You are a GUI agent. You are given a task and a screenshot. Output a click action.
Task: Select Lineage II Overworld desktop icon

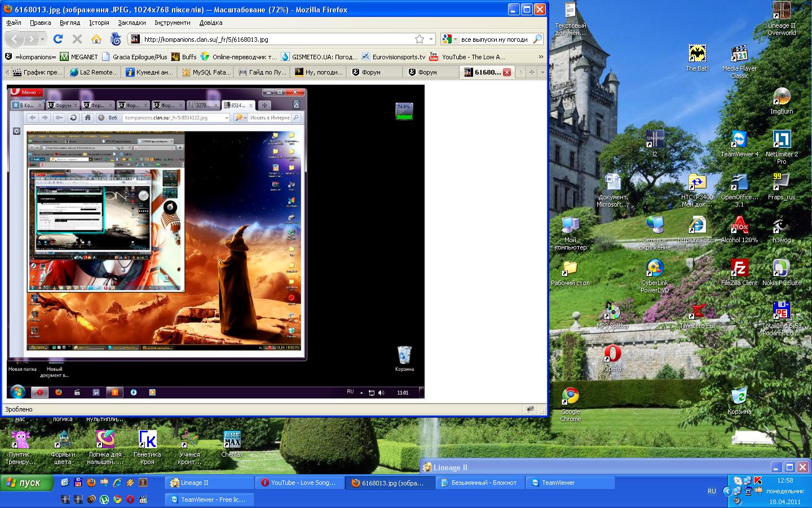[x=782, y=19]
